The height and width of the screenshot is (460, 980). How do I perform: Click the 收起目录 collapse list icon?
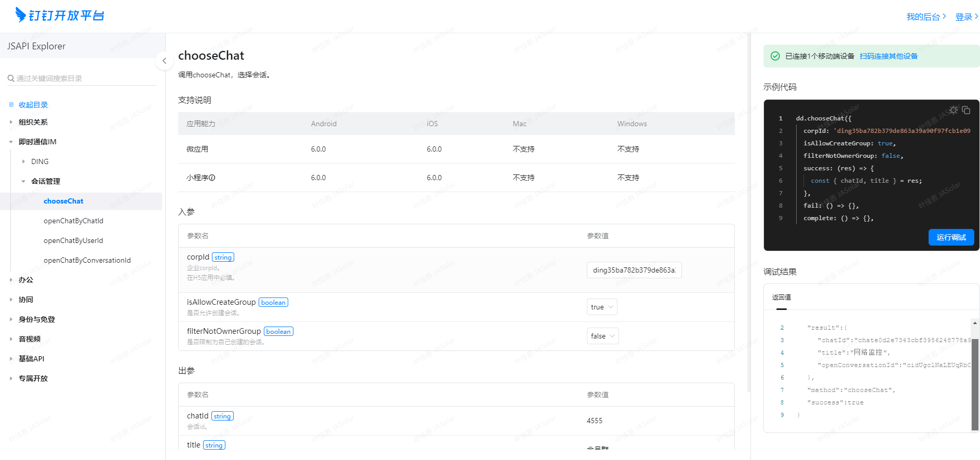(x=11, y=105)
